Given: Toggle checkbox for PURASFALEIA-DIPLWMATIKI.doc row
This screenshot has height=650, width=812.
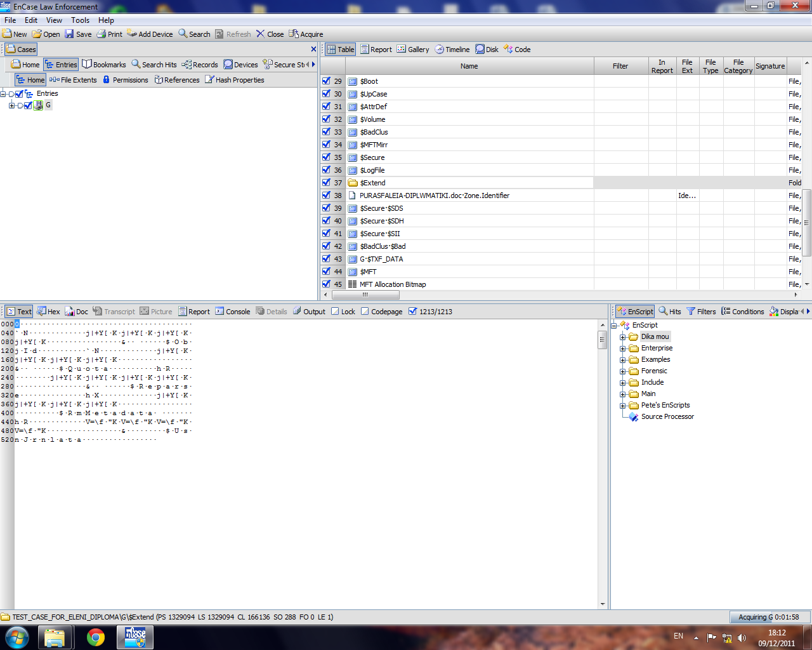Looking at the screenshot, I should click(x=326, y=195).
